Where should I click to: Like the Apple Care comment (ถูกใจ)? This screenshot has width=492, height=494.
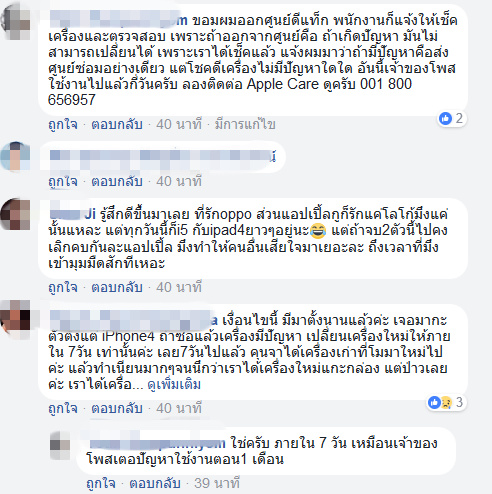tap(63, 124)
